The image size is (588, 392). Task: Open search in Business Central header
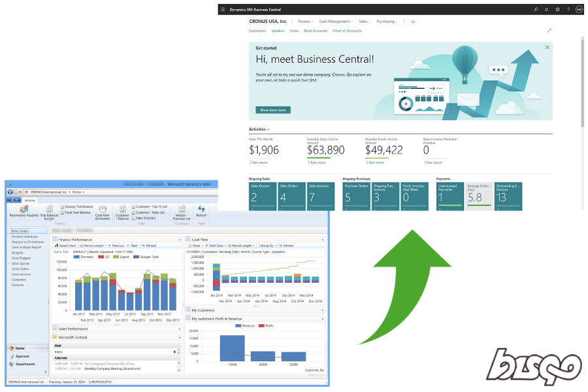click(x=535, y=9)
